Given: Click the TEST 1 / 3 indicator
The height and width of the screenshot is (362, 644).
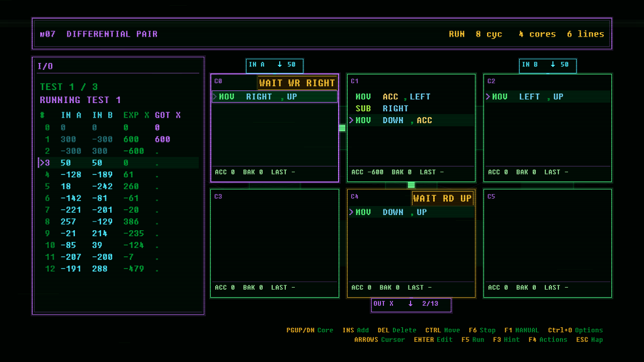Looking at the screenshot, I should pos(69,86).
